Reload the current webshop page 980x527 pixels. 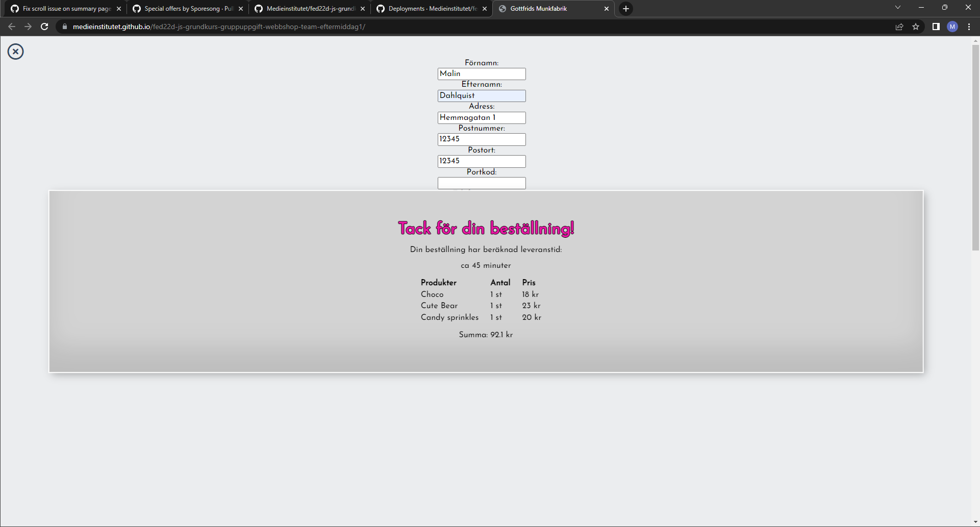click(x=44, y=27)
